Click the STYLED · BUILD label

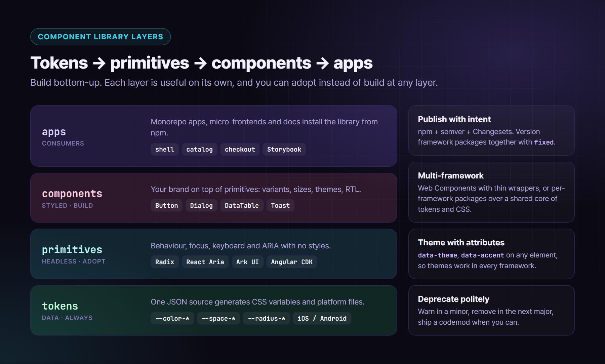pos(67,205)
